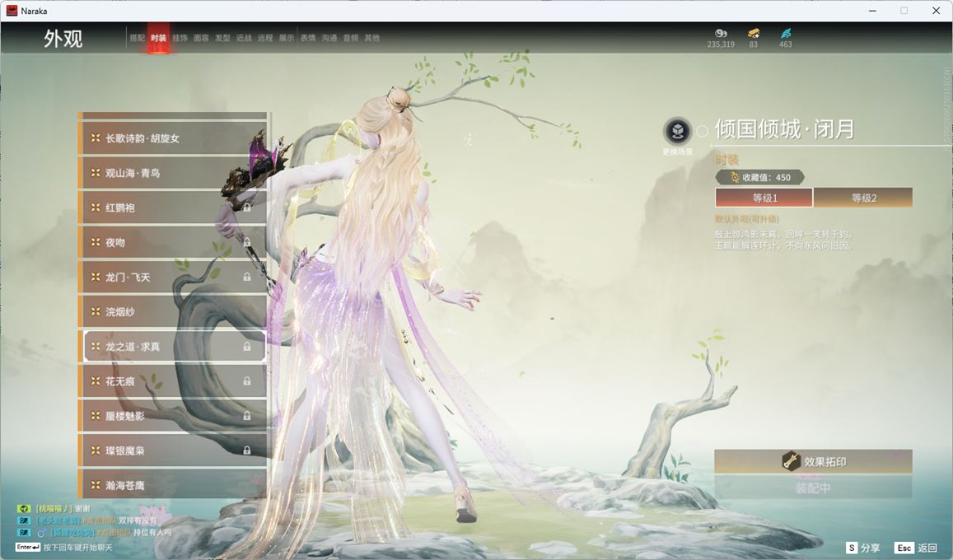Click the outfit emblem beside 浣烟纱

[96, 311]
